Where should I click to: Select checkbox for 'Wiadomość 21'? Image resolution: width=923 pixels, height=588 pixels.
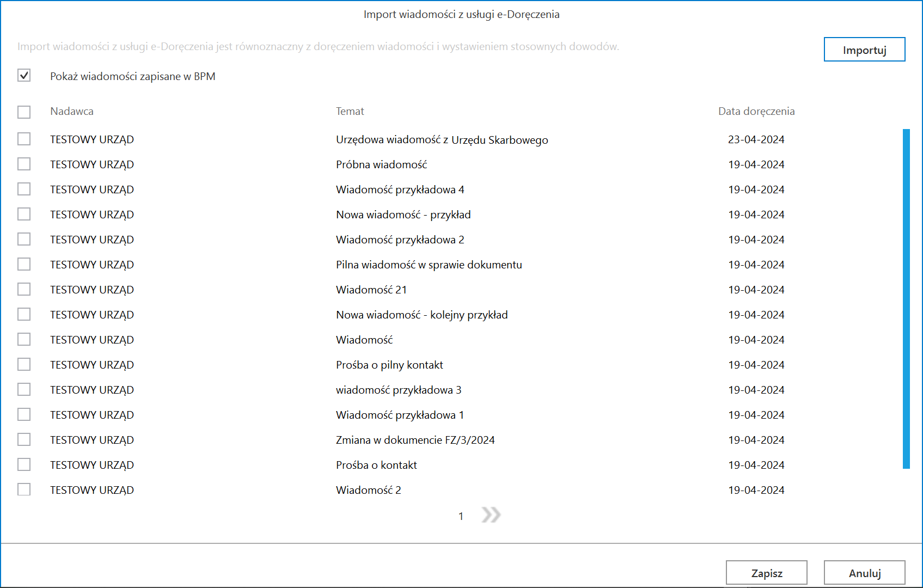24,290
